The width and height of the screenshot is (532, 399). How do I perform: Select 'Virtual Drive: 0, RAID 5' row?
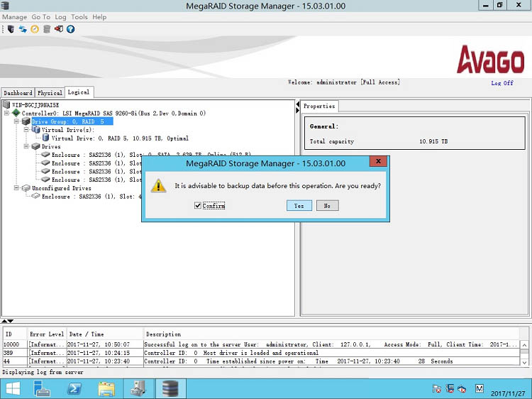(120, 138)
